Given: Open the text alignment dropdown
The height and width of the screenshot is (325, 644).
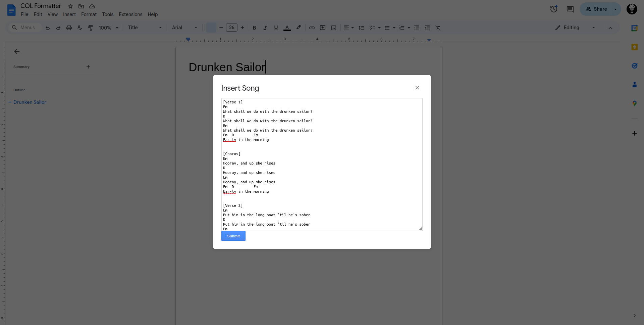Looking at the screenshot, I should pos(349,28).
